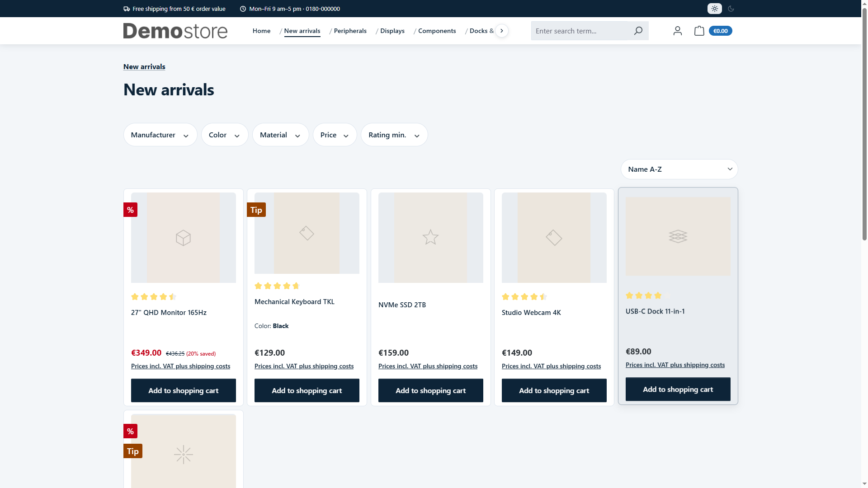Switch to light mode sun icon
Viewport: 868px width, 488px height.
point(714,9)
